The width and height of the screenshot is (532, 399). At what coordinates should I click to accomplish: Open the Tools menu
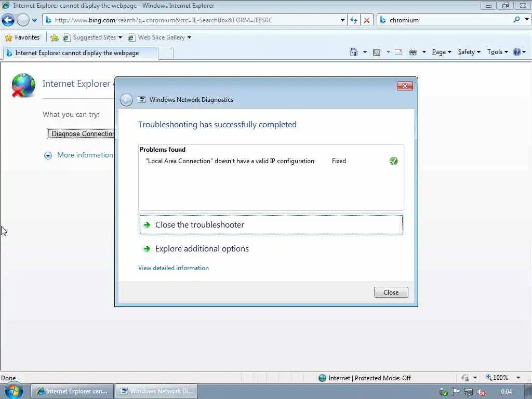497,52
